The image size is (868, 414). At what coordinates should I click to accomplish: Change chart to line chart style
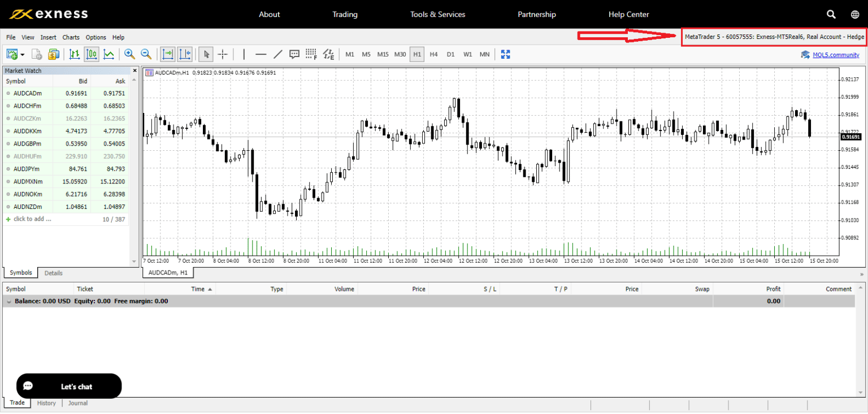(x=108, y=54)
